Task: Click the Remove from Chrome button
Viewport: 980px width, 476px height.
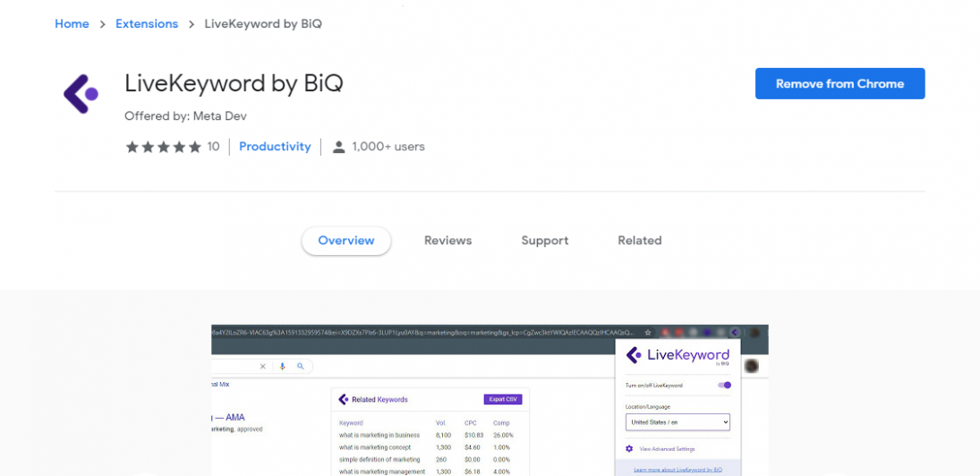Action: point(840,84)
